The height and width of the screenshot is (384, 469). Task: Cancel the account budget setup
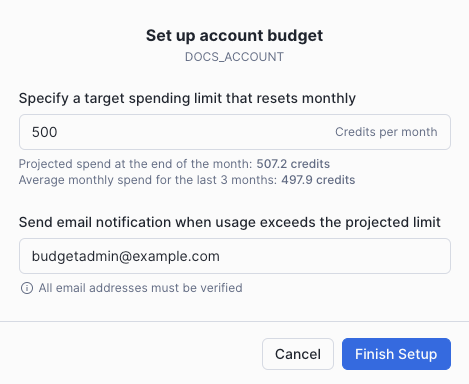click(x=298, y=354)
